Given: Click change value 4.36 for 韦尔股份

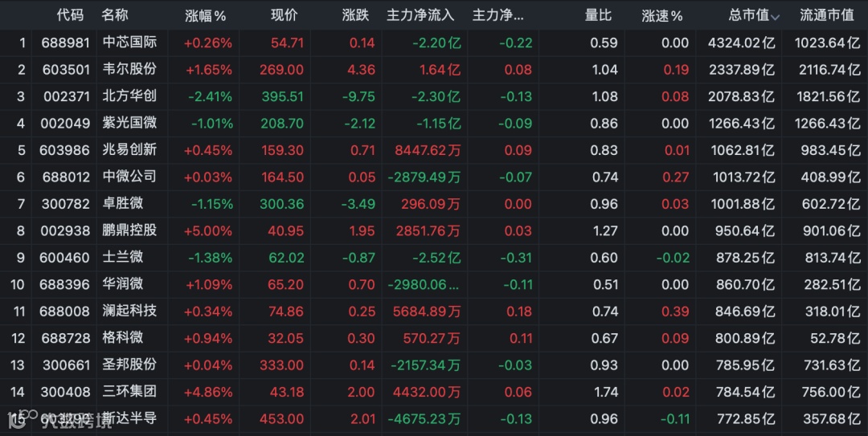Looking at the screenshot, I should pyautogui.click(x=362, y=70).
